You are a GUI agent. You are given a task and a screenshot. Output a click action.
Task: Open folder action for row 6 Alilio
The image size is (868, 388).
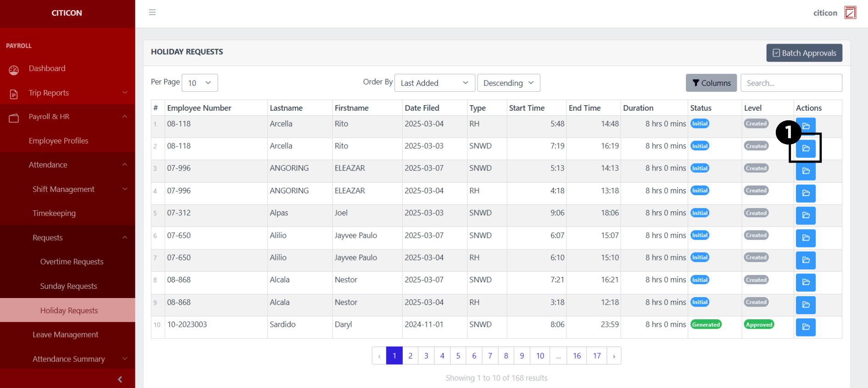point(805,238)
